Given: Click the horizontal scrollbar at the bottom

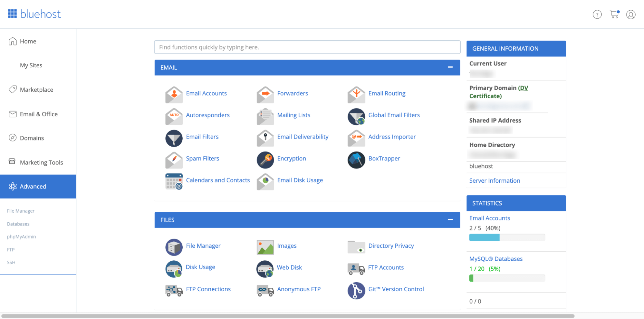Looking at the screenshot, I should coord(288,316).
